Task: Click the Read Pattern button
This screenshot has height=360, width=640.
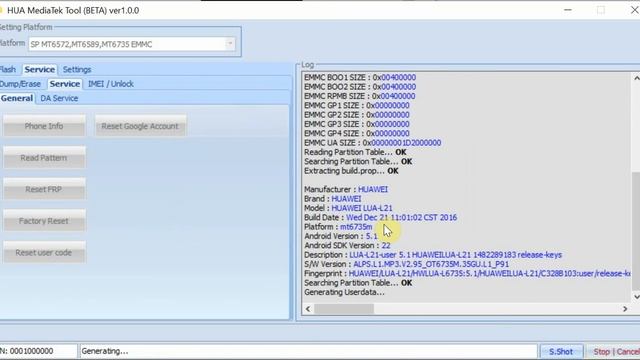Action: 44,158
